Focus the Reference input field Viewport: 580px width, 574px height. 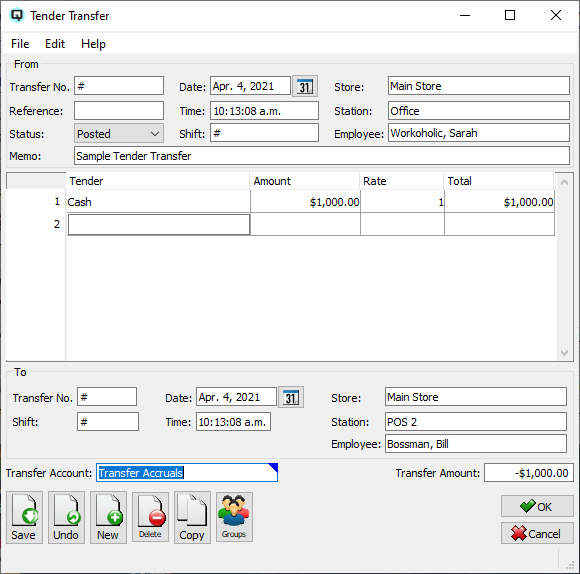119,111
